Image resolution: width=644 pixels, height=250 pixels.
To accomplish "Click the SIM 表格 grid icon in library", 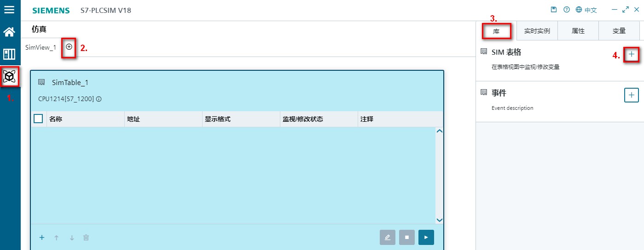I will (483, 52).
